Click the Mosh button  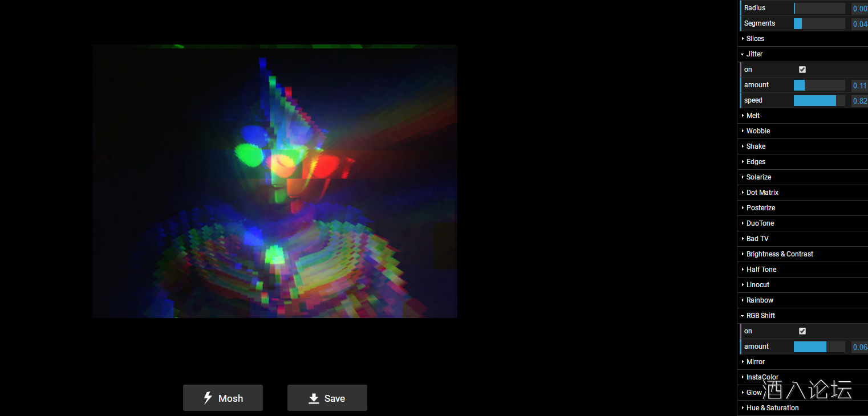pyautogui.click(x=223, y=398)
